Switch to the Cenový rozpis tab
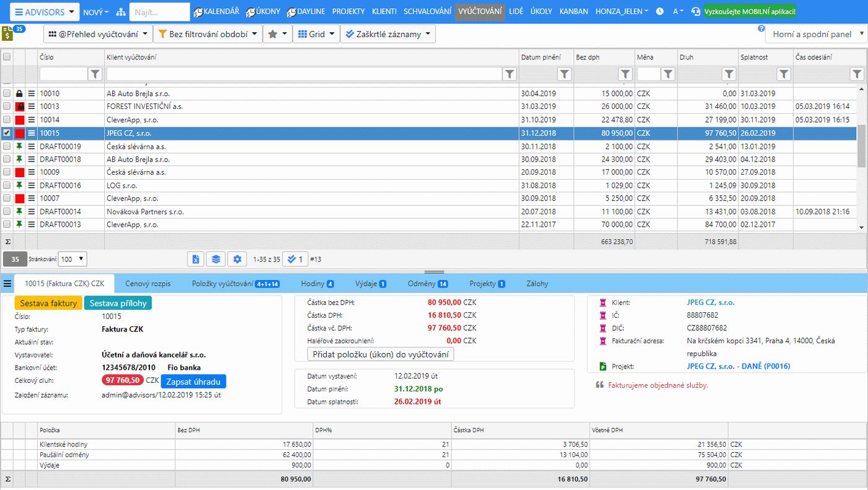Screen dimensions: 868x490 click(146, 284)
